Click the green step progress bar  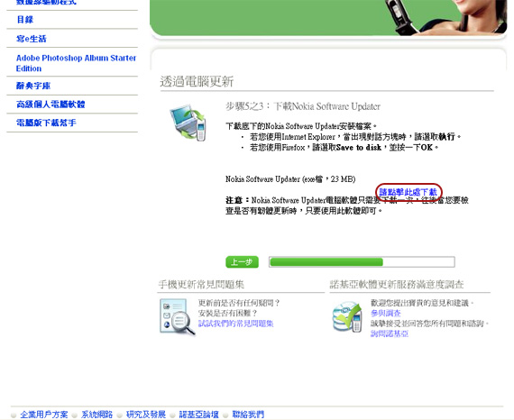coord(362,262)
